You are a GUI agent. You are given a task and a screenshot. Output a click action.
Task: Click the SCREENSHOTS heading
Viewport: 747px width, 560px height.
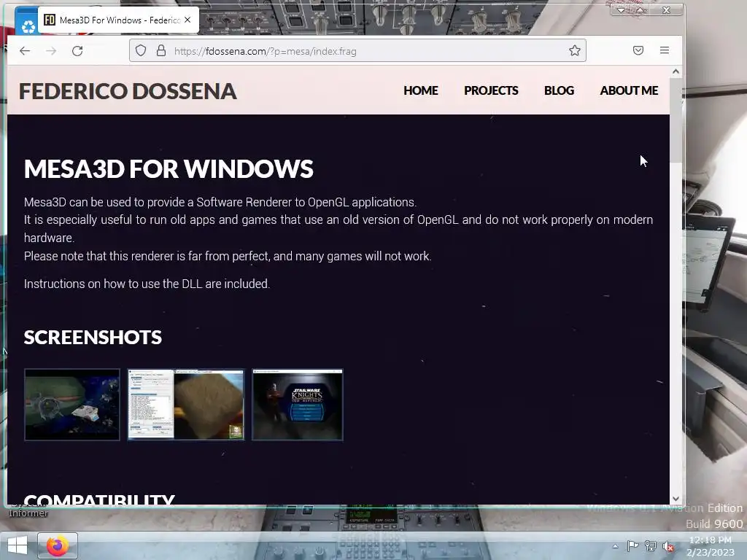(93, 337)
